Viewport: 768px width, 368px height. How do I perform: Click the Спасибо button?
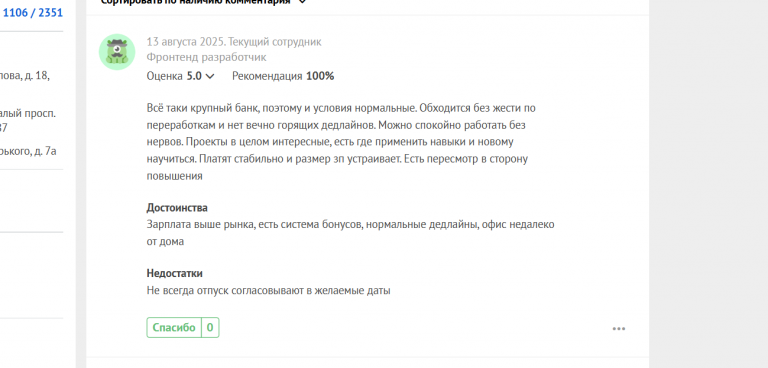point(174,327)
